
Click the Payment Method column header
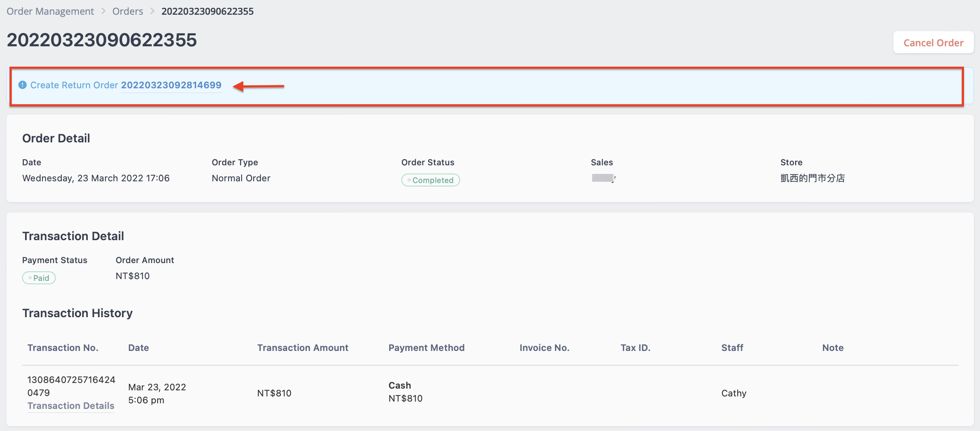tap(426, 348)
